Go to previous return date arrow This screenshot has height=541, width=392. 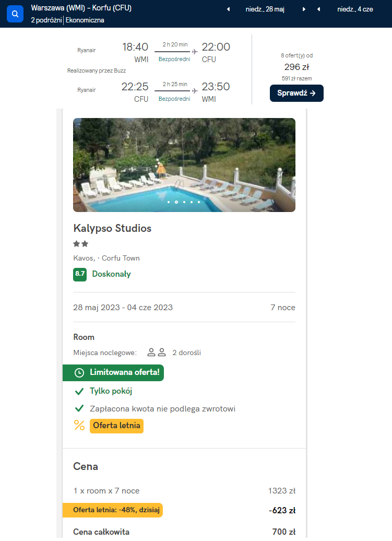pyautogui.click(x=319, y=9)
